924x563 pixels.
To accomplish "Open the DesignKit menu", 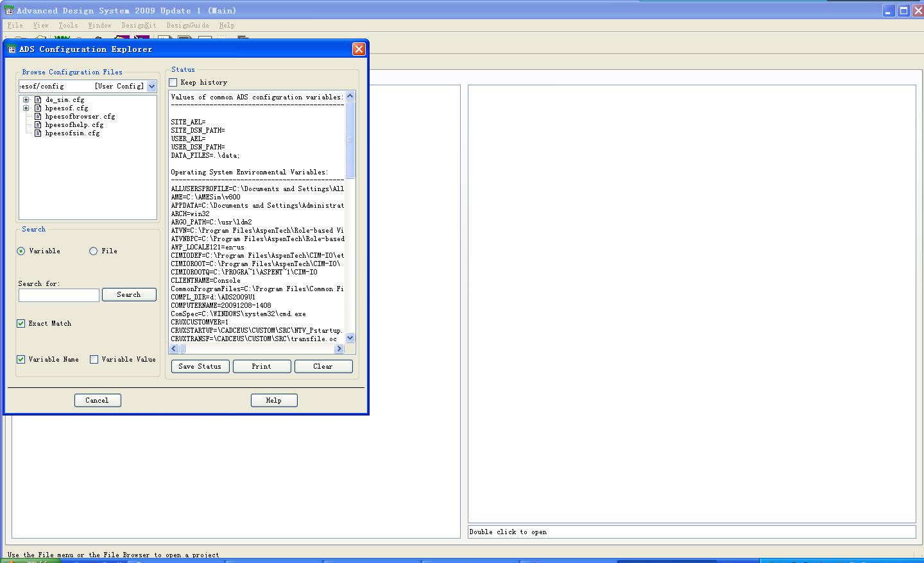I will (139, 26).
